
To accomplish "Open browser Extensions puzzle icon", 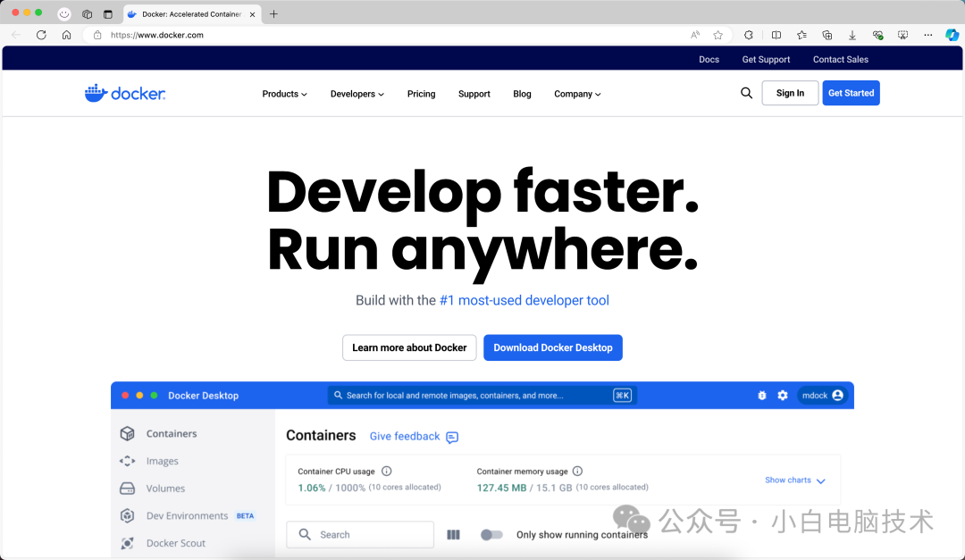I will pyautogui.click(x=749, y=35).
